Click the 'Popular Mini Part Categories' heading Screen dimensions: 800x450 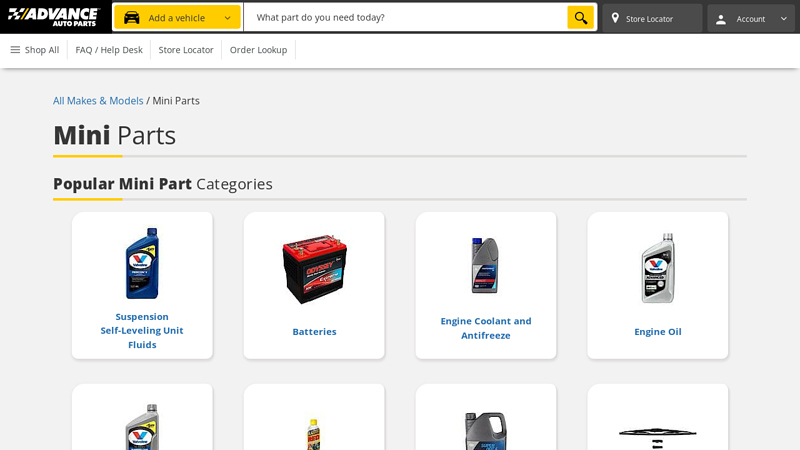click(x=163, y=184)
